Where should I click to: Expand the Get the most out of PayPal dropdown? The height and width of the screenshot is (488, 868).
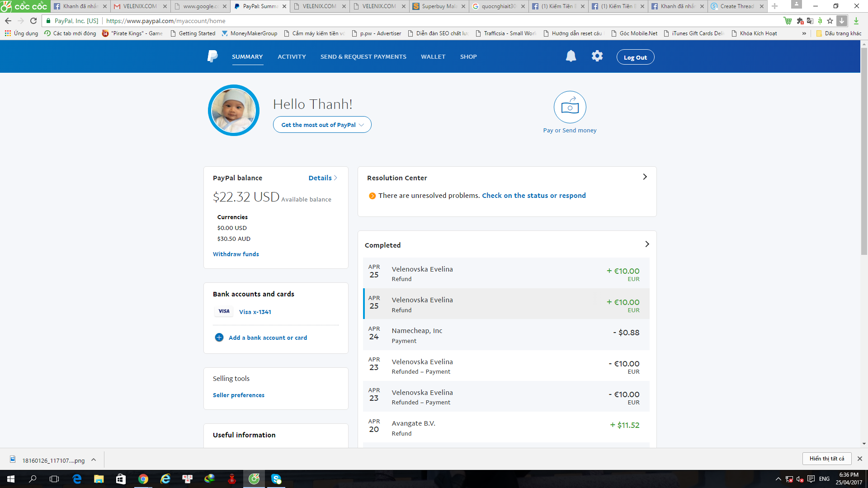(322, 125)
